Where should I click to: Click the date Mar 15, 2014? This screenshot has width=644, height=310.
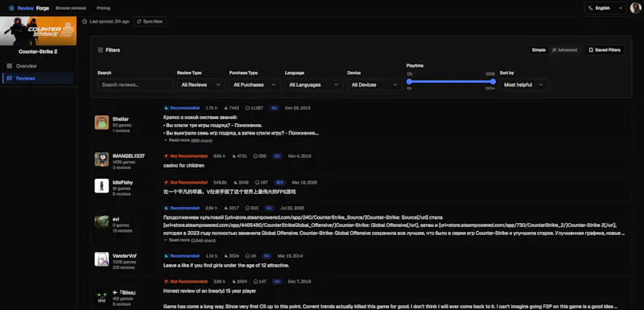tap(290, 256)
